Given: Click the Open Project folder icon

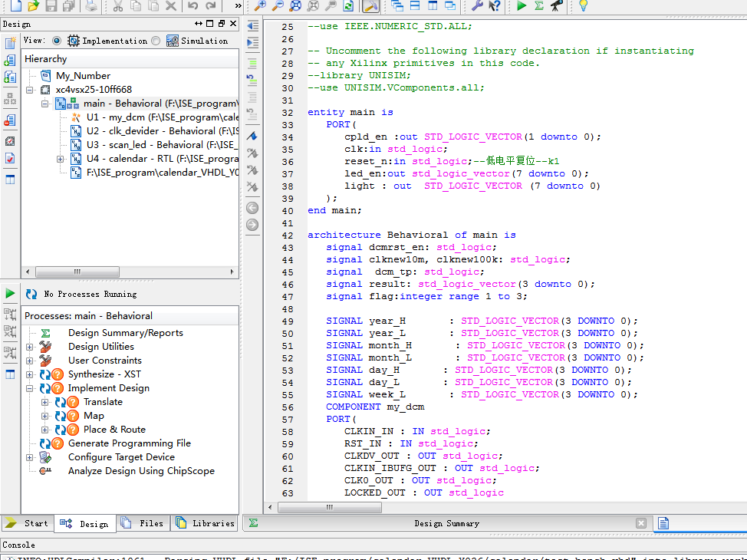Looking at the screenshot, I should pos(33,6).
